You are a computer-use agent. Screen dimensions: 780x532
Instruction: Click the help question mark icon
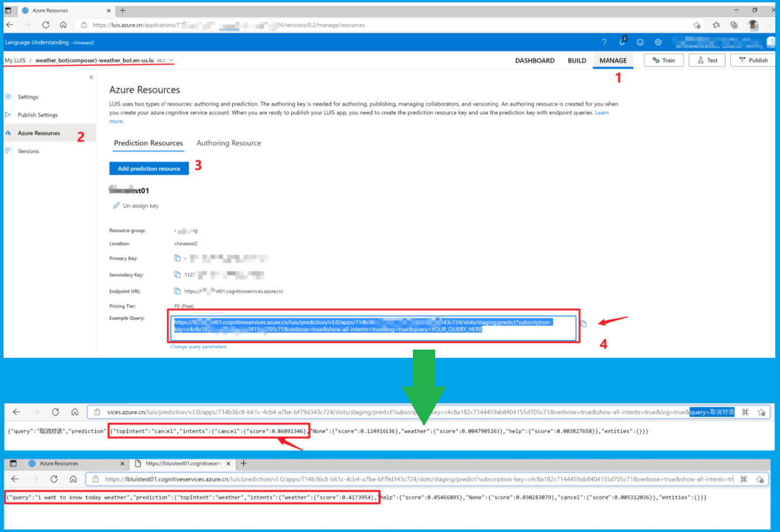click(604, 42)
